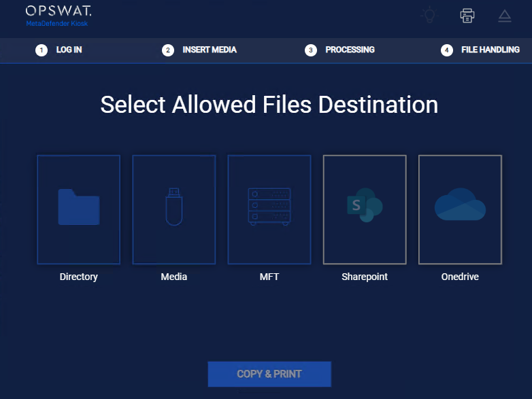Click the OPSWAT MetaDefender Kiosk logo
This screenshot has width=532, height=399.
59,16
